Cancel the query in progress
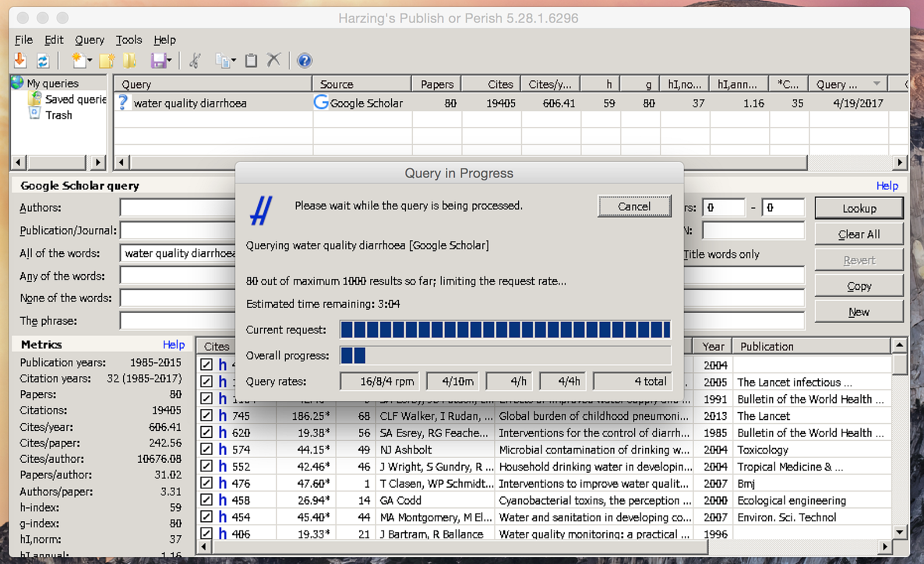The height and width of the screenshot is (564, 924). (x=634, y=206)
